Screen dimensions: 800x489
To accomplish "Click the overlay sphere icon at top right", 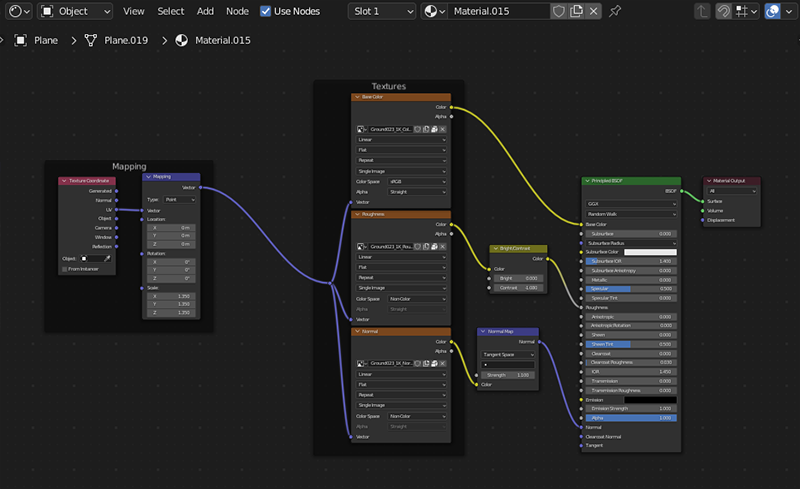I will pos(773,11).
